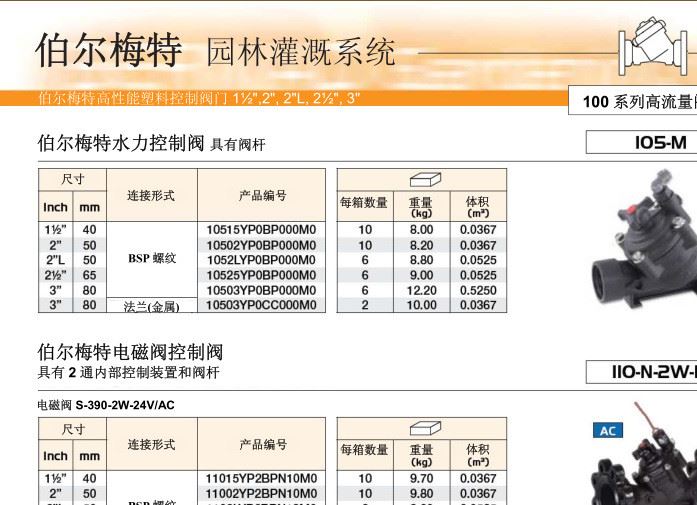The width and height of the screenshot is (697, 505).
Task: Click the 重量 (kg) header in the solenoid table
Action: 421,456
